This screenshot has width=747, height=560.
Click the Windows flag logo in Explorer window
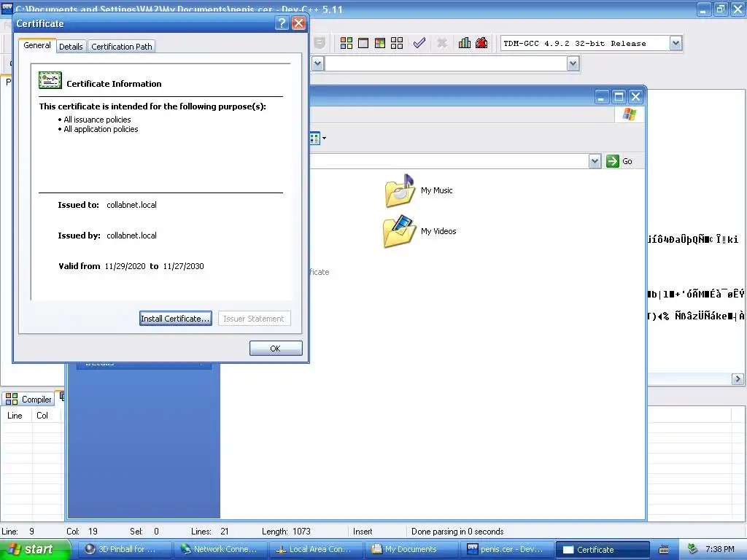pos(630,114)
